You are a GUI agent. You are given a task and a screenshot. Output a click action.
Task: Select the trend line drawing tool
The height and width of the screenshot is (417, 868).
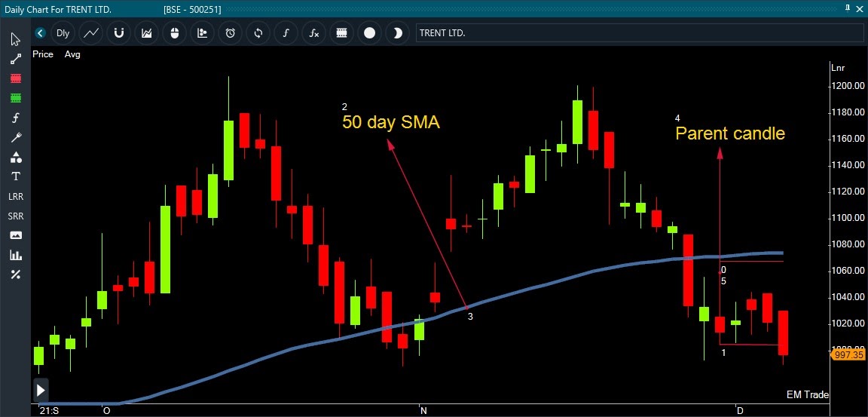[x=16, y=60]
